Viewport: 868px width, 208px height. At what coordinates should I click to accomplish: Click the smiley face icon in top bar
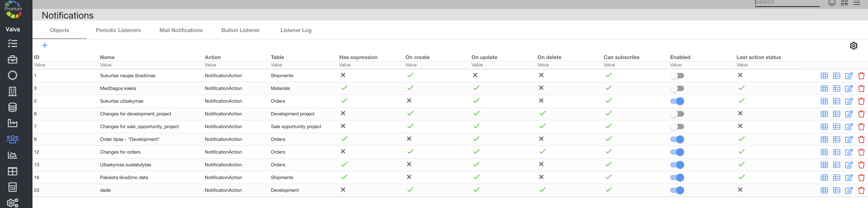click(832, 3)
